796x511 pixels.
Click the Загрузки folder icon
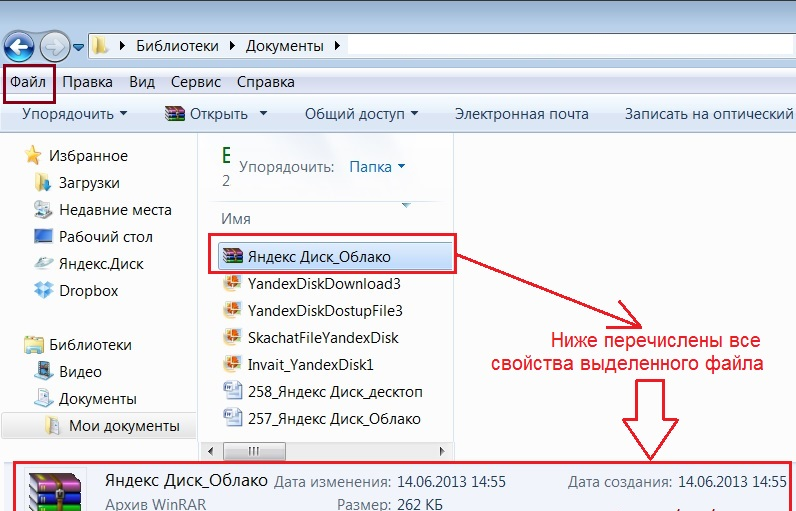(43, 182)
